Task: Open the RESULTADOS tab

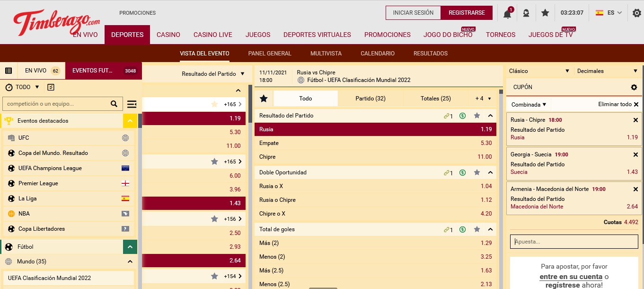Action: [x=431, y=54]
